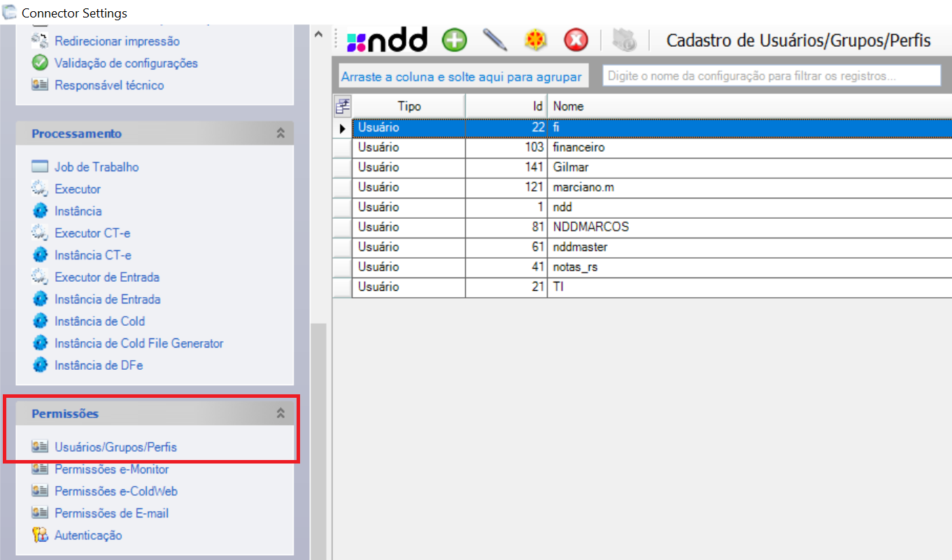
Task: Click the Instância de Entrada icon
Action: [40, 299]
